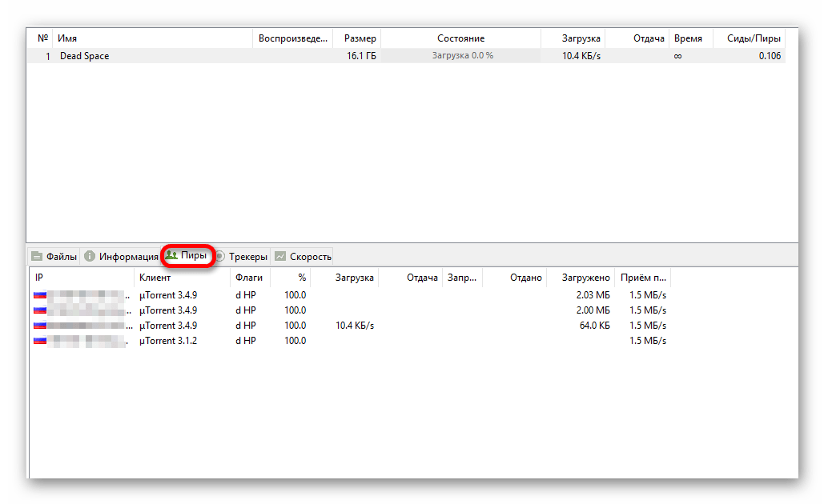
Task: Sort peers by the Загружено column header
Action: [592, 278]
